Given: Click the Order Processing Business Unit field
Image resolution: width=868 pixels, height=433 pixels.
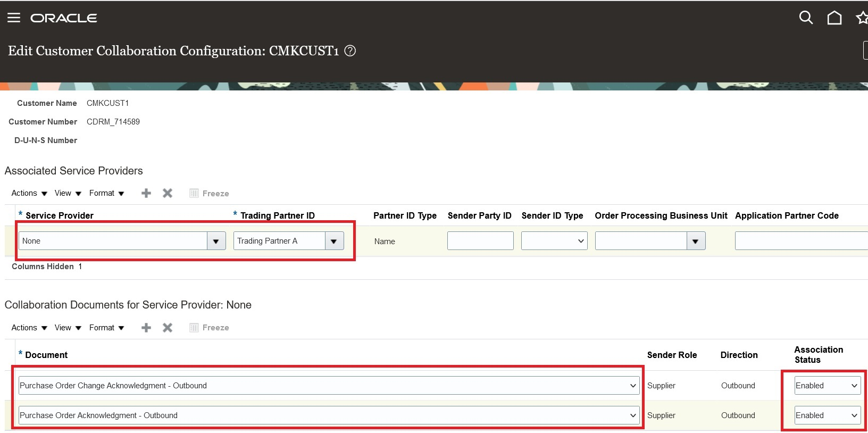Looking at the screenshot, I should [x=641, y=241].
